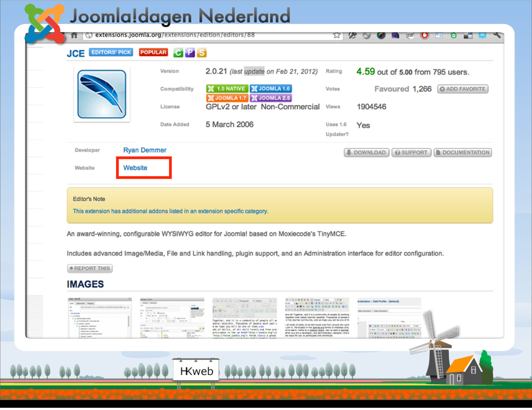The width and height of the screenshot is (532, 410).
Task: Click the REPORT THIS button
Action: (90, 268)
